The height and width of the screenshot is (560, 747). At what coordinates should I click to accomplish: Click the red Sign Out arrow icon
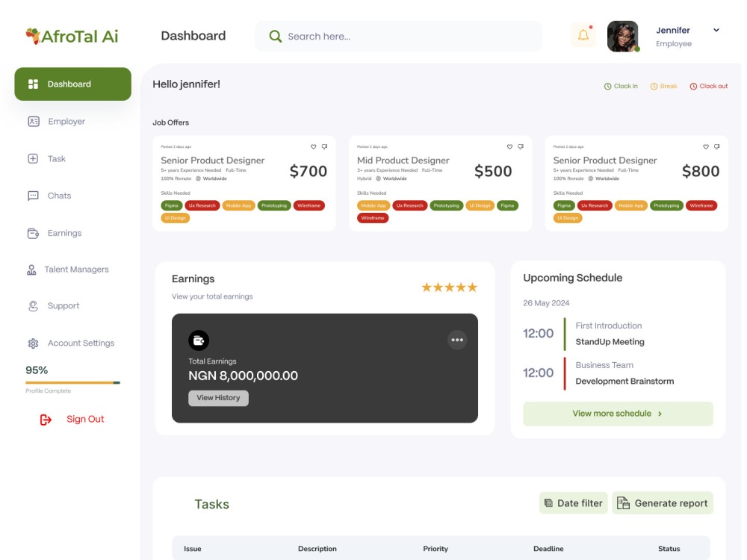pos(46,420)
